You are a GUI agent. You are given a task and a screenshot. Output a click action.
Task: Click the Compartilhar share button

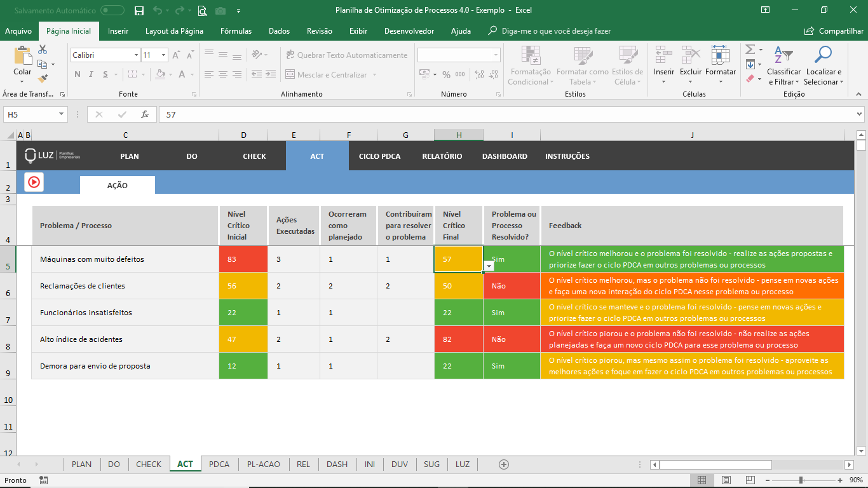point(834,30)
